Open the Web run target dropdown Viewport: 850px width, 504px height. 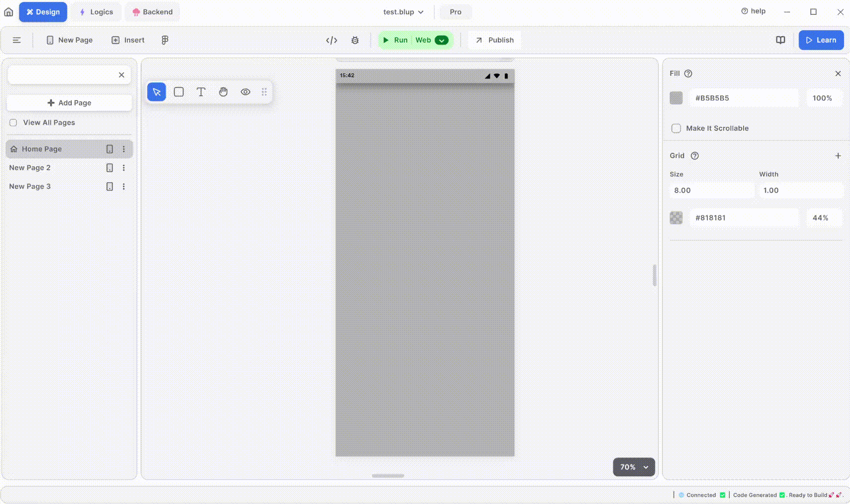441,40
